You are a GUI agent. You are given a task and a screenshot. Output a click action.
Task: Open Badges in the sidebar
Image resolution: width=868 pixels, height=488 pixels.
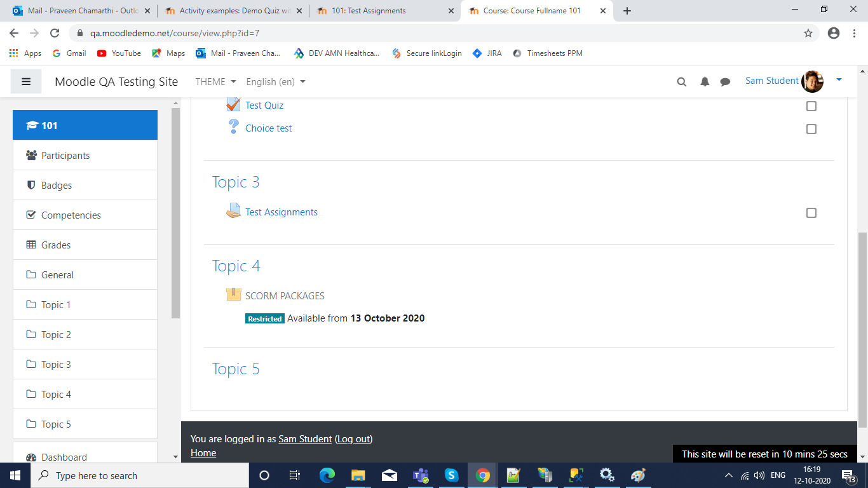point(85,185)
